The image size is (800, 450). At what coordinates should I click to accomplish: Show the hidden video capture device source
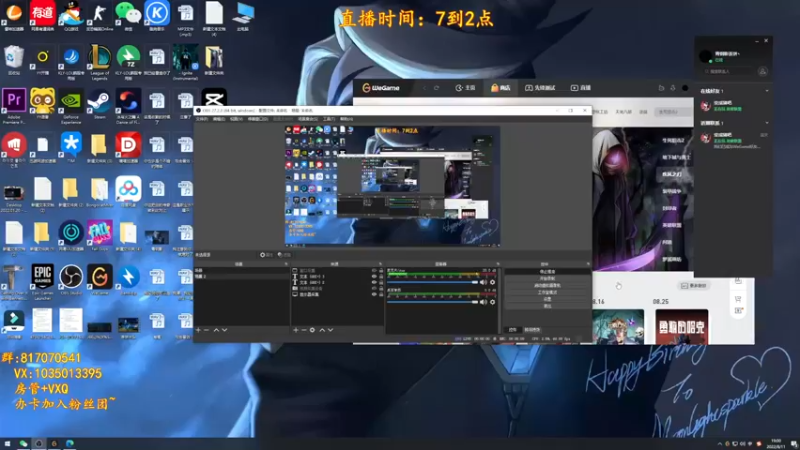coord(374,288)
